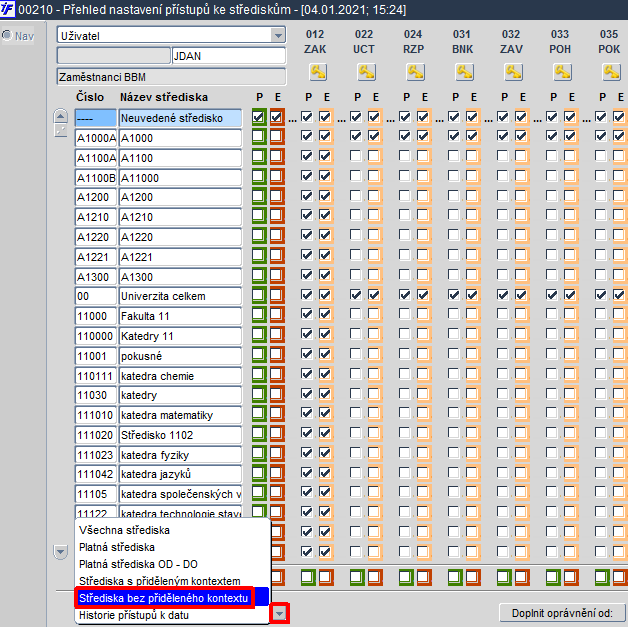Click the key icon under 024 RZP
Viewport: 628px width, 627px height.
coord(415,72)
